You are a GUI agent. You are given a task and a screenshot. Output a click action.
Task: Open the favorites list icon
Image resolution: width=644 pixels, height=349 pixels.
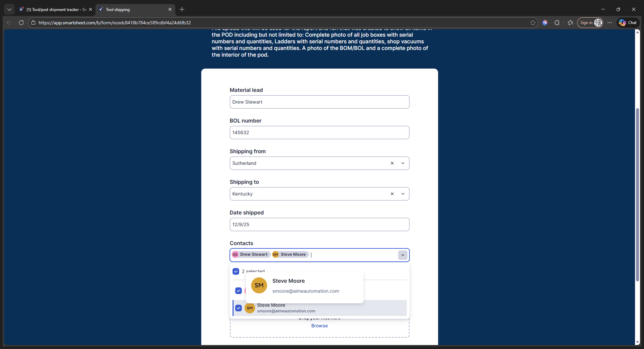(570, 23)
